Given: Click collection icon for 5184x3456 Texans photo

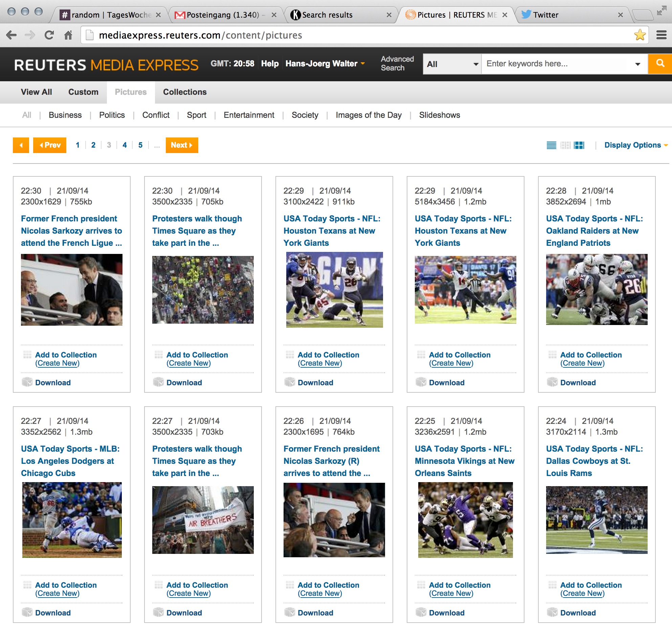Looking at the screenshot, I should click(421, 354).
